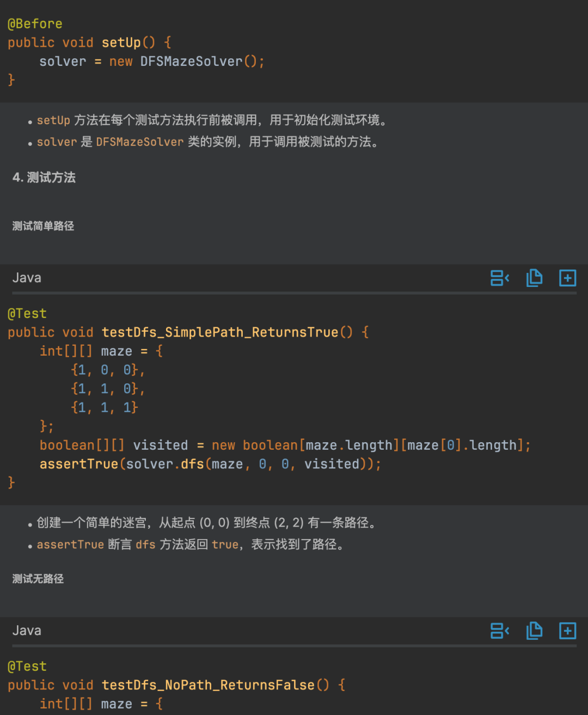Viewport: 588px width, 715px height.
Task: Click inline code 'assertTrue' in the bullet
Action: tap(70, 545)
